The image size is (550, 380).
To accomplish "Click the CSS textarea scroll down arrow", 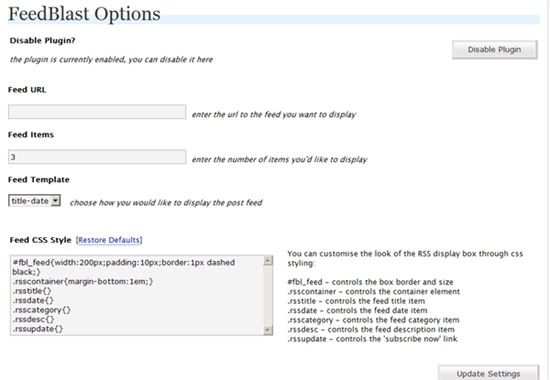I will coord(268,330).
